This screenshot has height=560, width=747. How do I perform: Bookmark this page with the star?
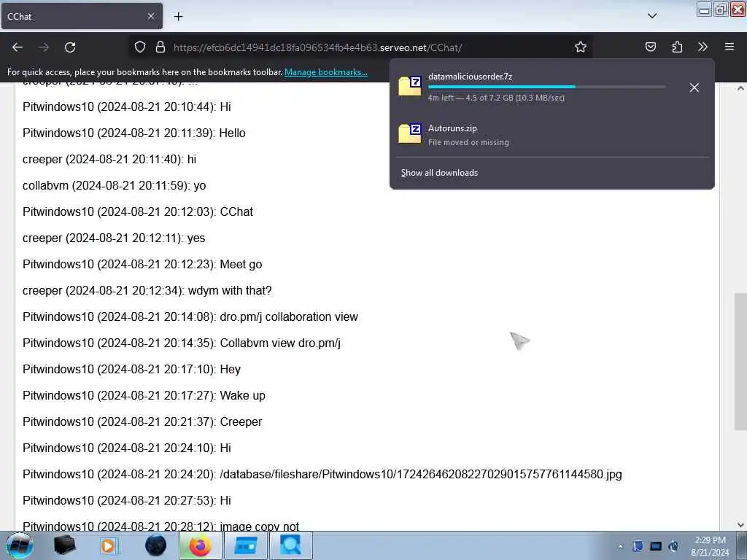[x=580, y=47]
